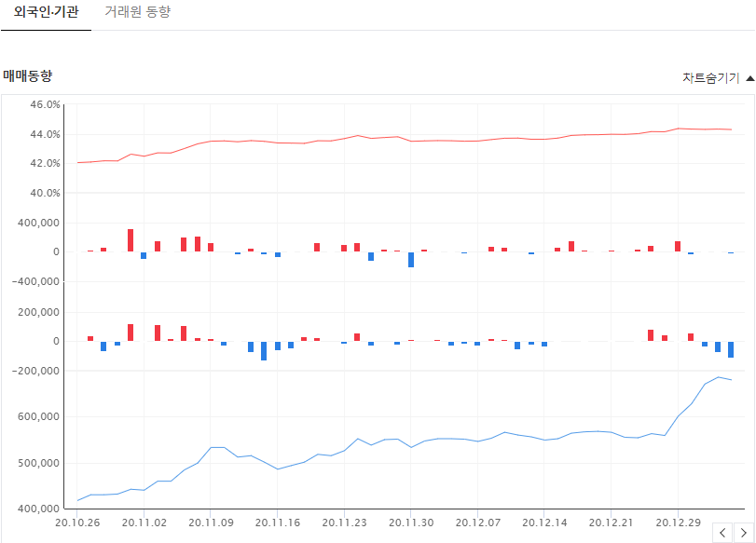Select the 20.11.30 date label
Screen dimensions: 756x543
411,523
